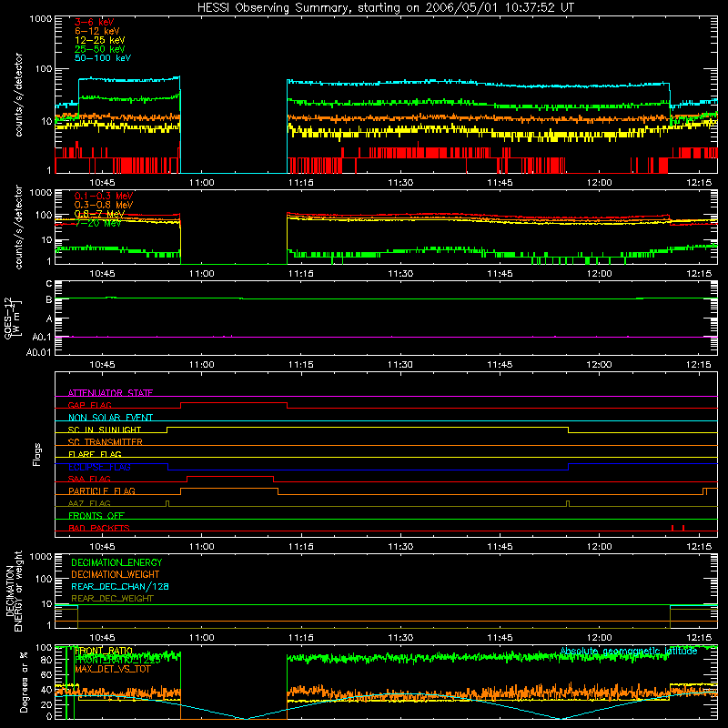Select the REAR_DEC_CHAN/128 legend entry
The image size is (728, 728).
pos(120,586)
